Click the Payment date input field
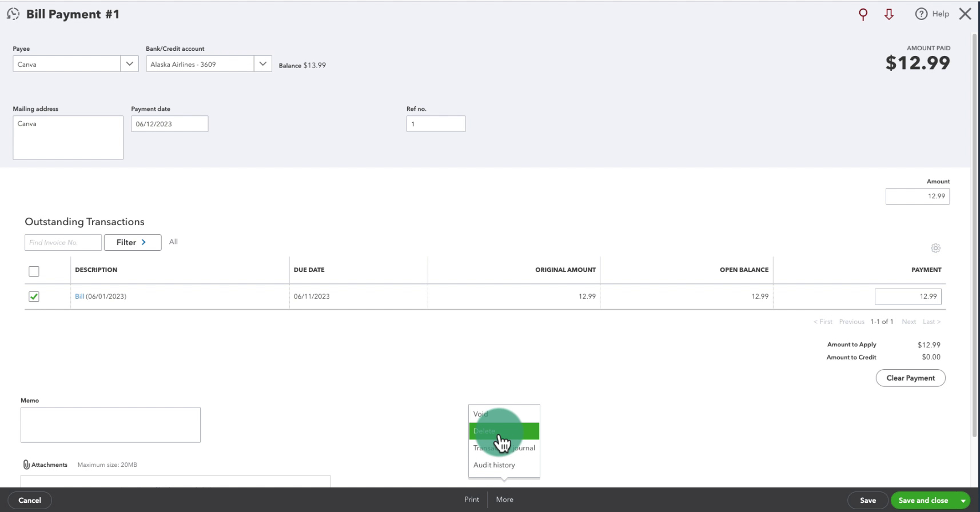The image size is (980, 512). tap(169, 124)
